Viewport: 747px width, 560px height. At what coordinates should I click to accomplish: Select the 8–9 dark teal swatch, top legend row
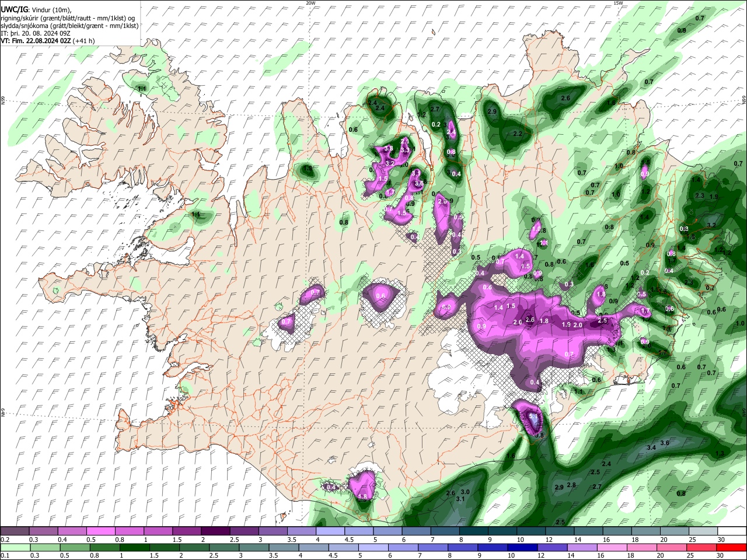[473, 531]
